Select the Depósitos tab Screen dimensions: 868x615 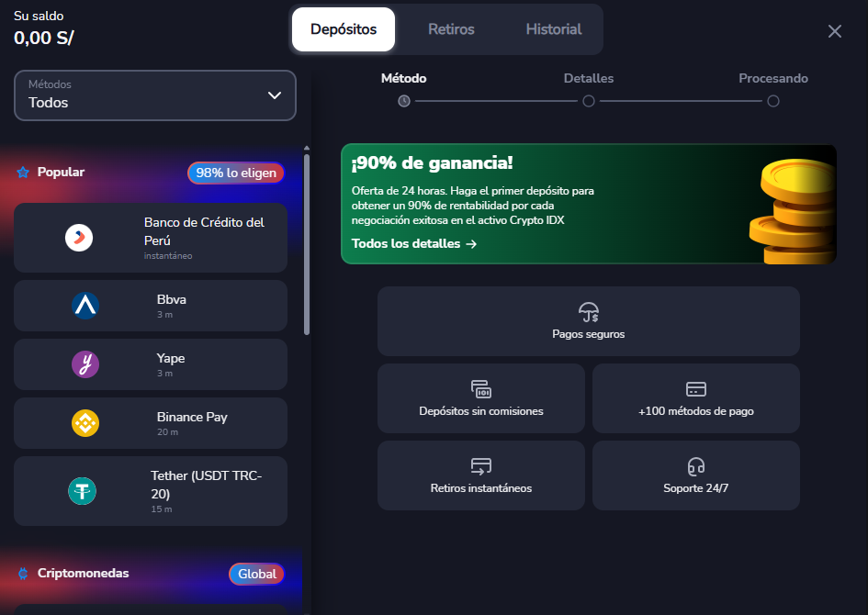[x=344, y=29]
